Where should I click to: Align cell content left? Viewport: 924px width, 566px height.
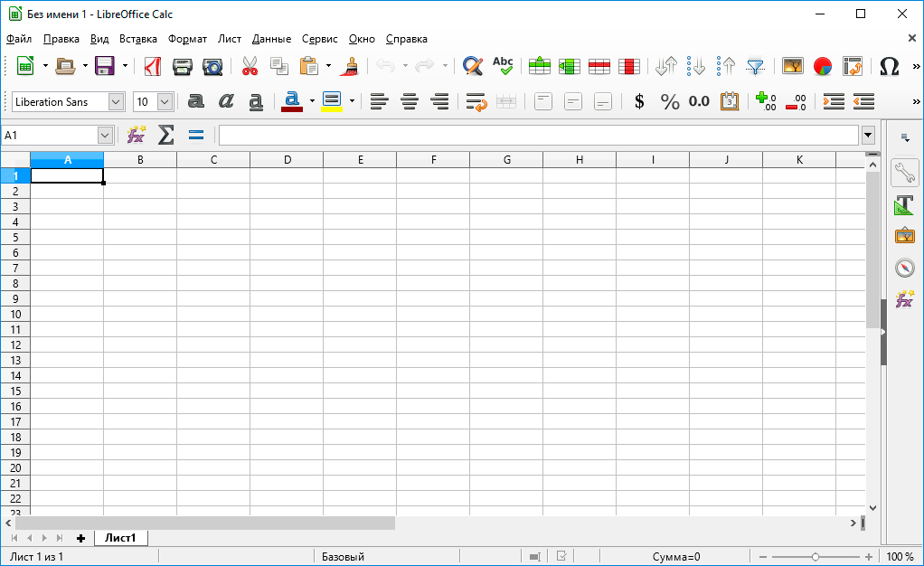click(x=380, y=101)
